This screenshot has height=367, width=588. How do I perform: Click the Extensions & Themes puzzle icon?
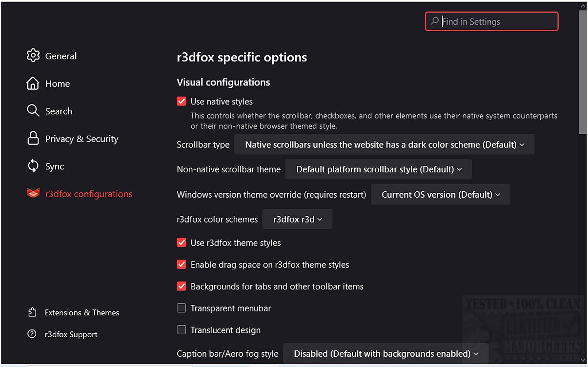[32, 312]
